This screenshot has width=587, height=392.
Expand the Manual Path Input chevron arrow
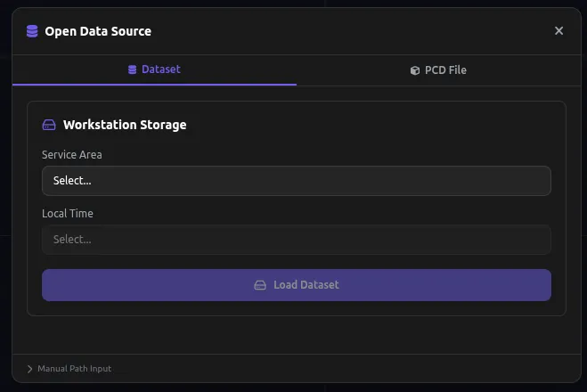29,369
